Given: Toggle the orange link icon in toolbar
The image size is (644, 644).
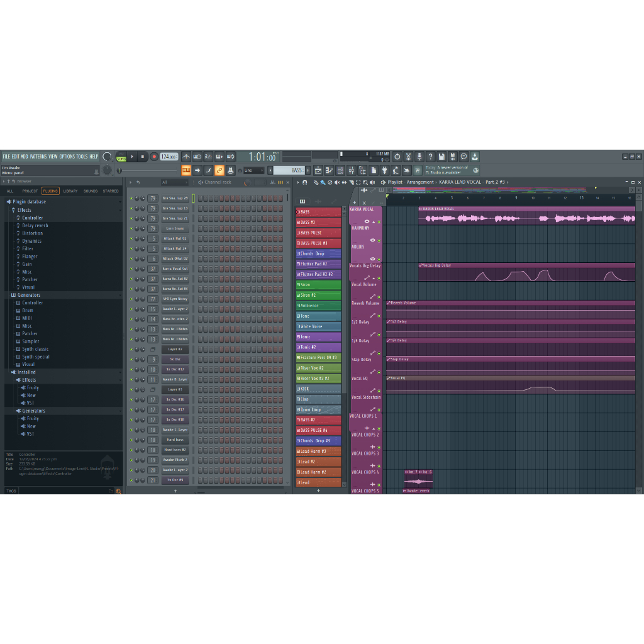Looking at the screenshot, I should [x=219, y=170].
